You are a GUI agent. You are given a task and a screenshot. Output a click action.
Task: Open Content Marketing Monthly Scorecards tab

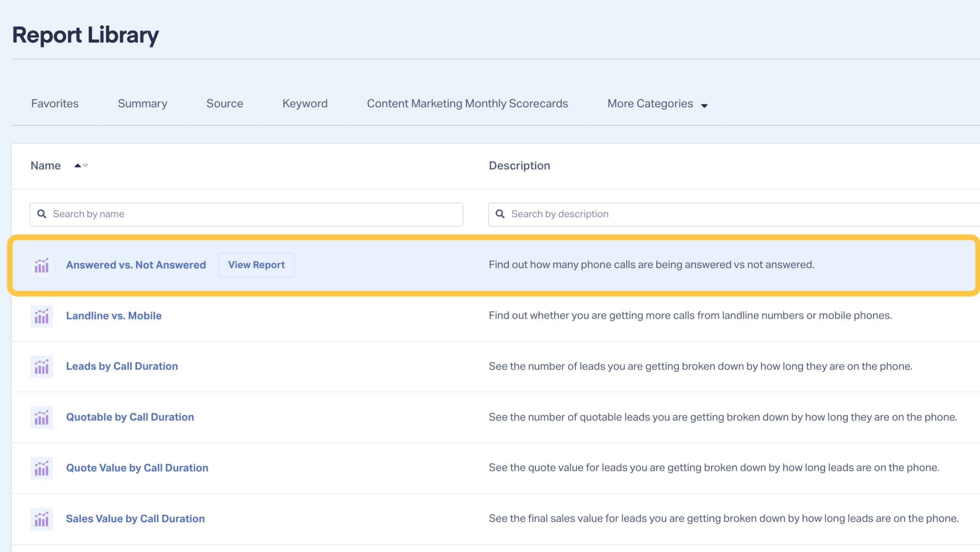[467, 103]
